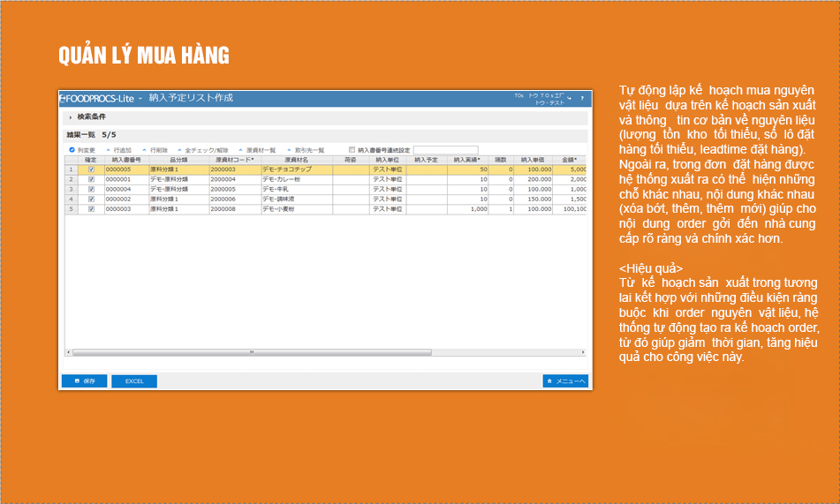Uncheck 確定 checkbox for row 0000005
This screenshot has width=840, height=504.
[x=91, y=169]
